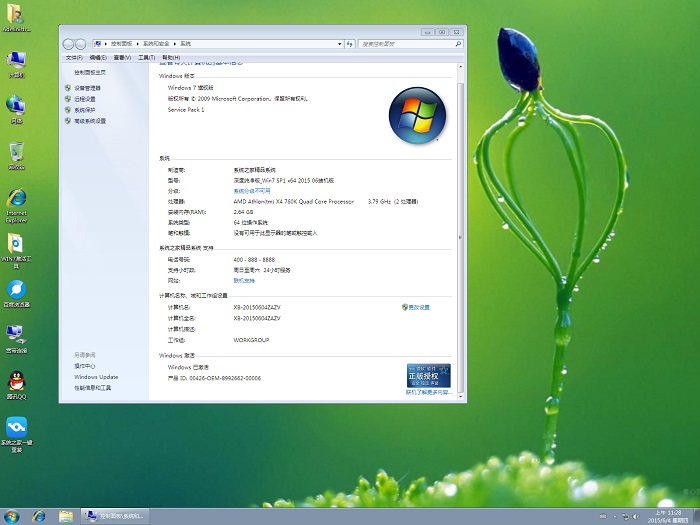The width and height of the screenshot is (700, 525).
Task: Click the 更改设置 link beside the computer name
Action: [x=418, y=307]
